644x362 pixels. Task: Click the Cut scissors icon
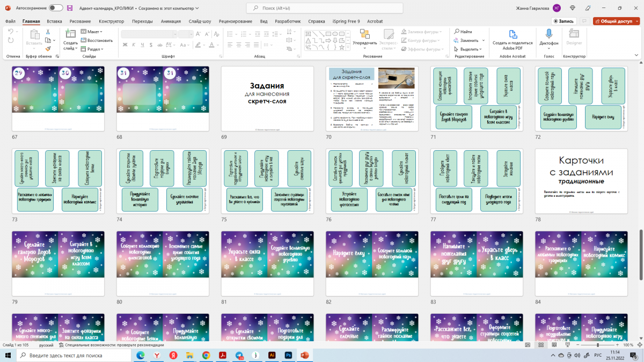[x=48, y=32]
